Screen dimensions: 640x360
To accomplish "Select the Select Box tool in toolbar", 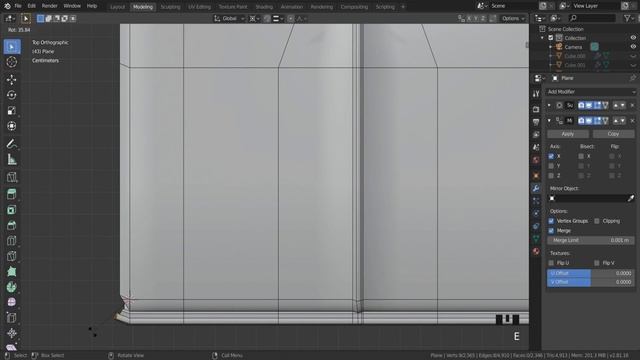I will coord(12,47).
